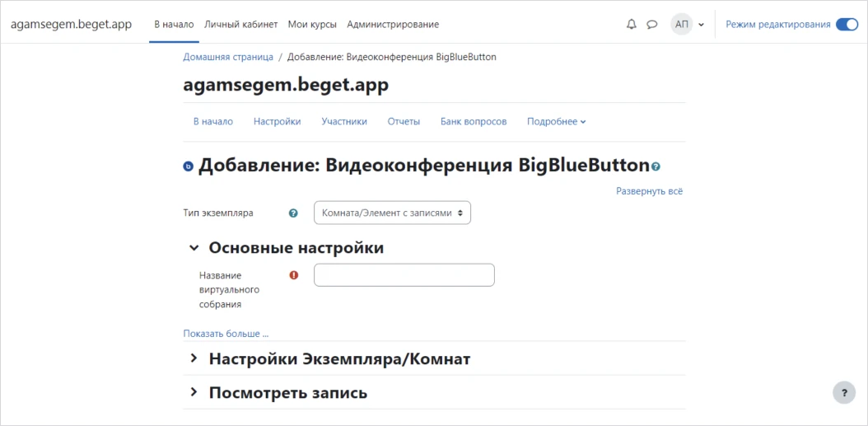Open the user menu dropdown arrow
Viewport: 868px width, 426px height.
coord(701,25)
